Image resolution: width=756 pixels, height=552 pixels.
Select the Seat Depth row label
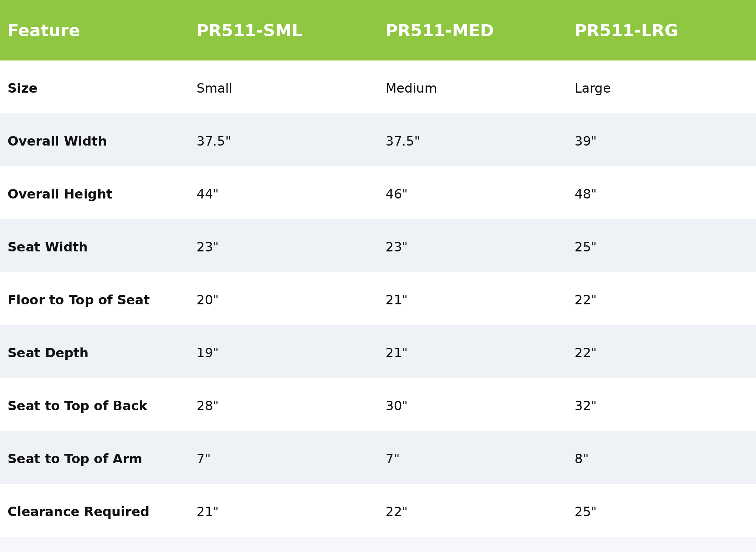click(48, 353)
